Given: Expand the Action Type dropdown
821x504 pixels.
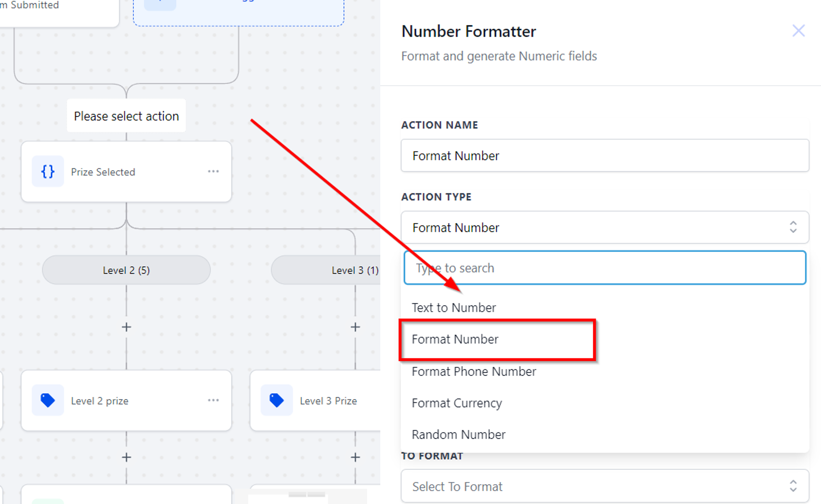Looking at the screenshot, I should 605,227.
